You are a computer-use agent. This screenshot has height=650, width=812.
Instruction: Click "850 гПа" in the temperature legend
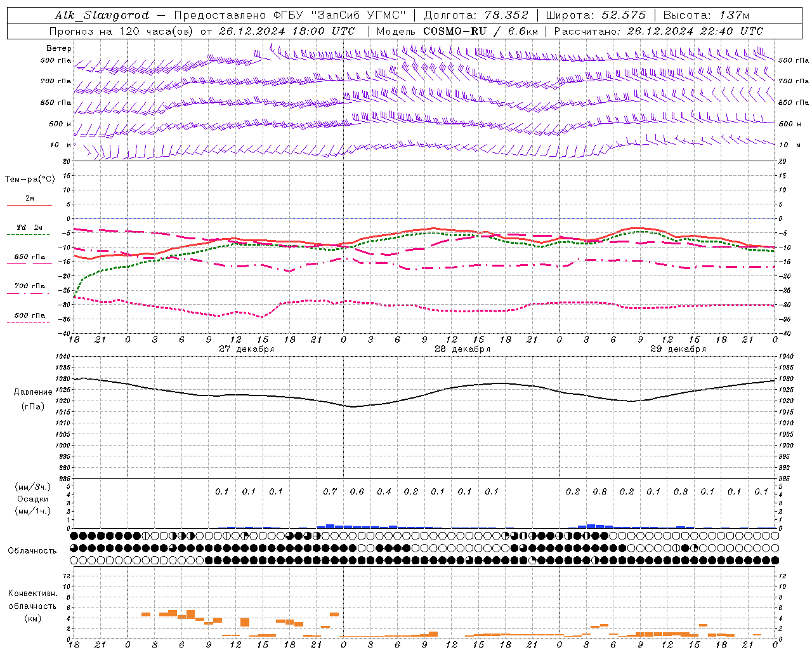coord(30,257)
